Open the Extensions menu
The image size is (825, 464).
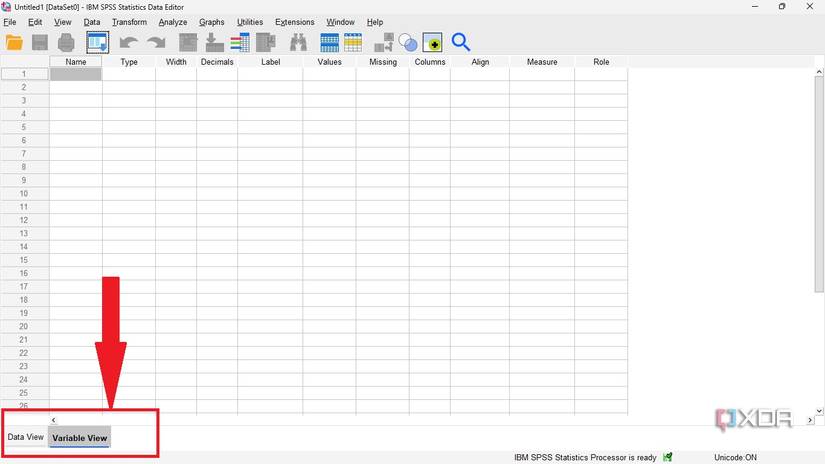295,22
